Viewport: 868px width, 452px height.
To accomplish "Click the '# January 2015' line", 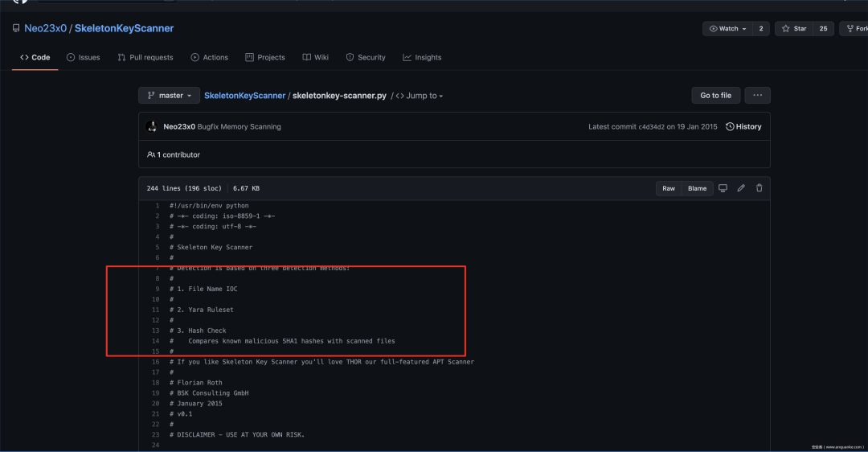I will (x=196, y=404).
